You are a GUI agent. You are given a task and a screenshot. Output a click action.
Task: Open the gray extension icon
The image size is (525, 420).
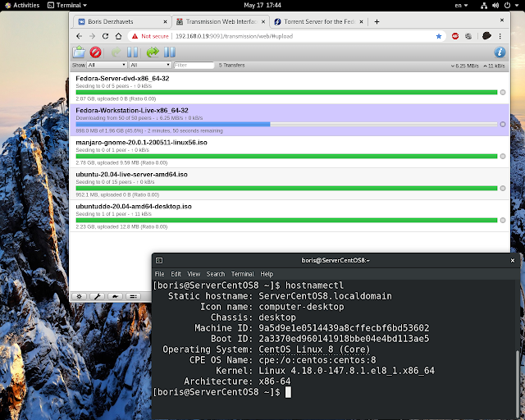coord(468,36)
